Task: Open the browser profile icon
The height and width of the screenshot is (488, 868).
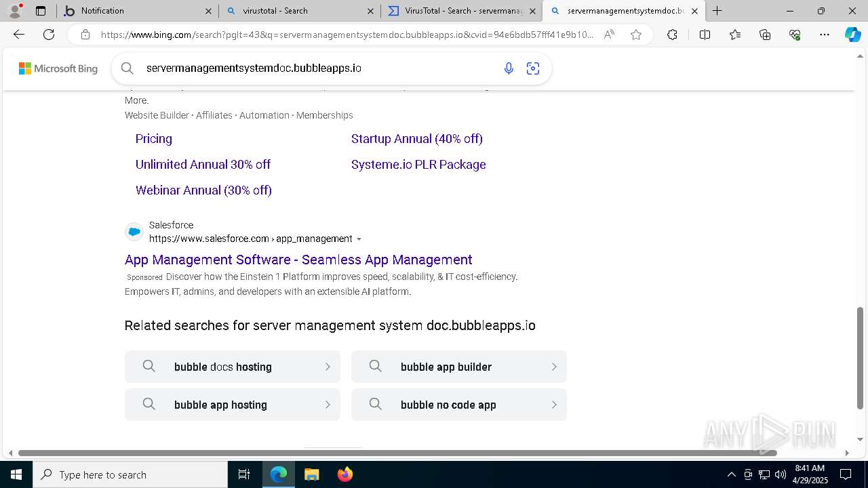Action: (15, 11)
